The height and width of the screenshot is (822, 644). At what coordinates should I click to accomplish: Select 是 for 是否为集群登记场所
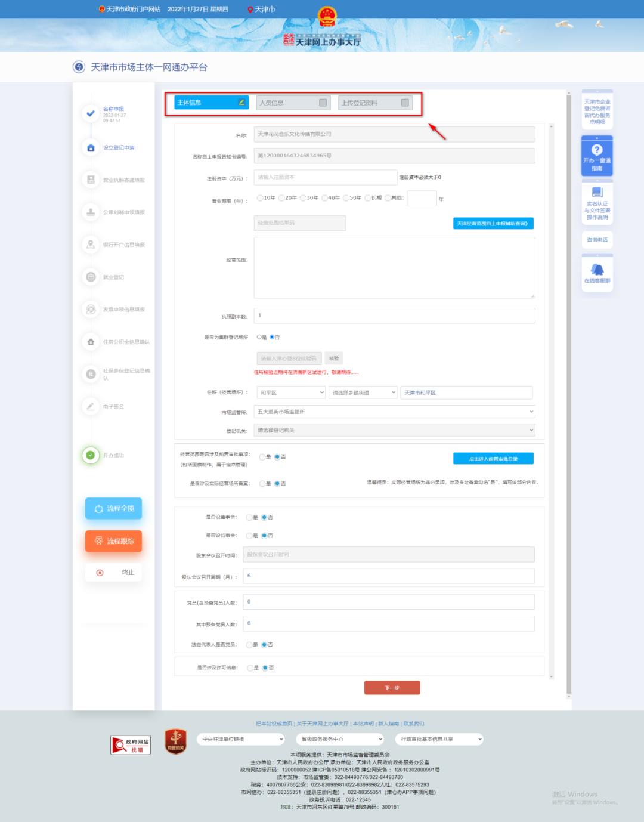click(259, 337)
